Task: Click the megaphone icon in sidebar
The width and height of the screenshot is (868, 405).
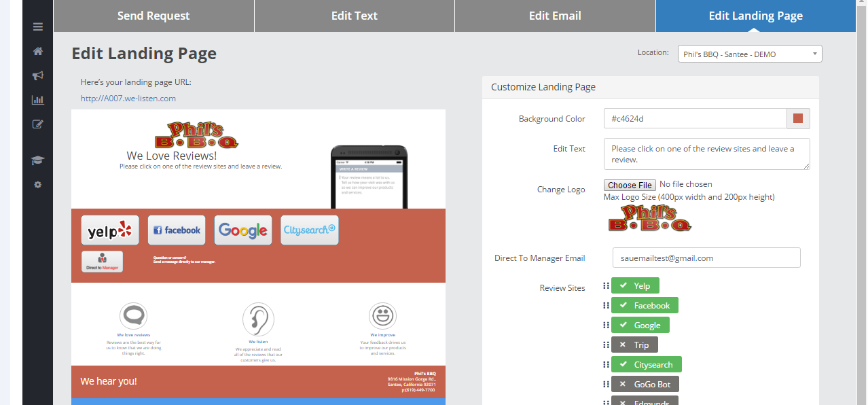Action: pos(38,75)
